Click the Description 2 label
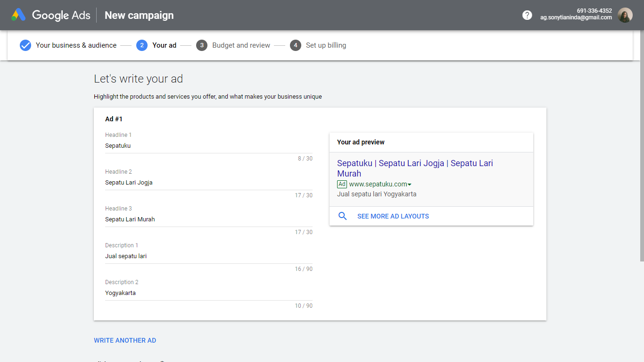The image size is (644, 362). [x=122, y=282]
